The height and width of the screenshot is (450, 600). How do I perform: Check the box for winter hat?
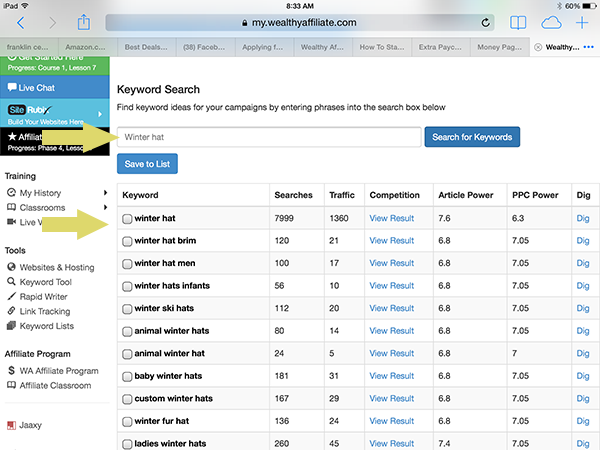127,218
